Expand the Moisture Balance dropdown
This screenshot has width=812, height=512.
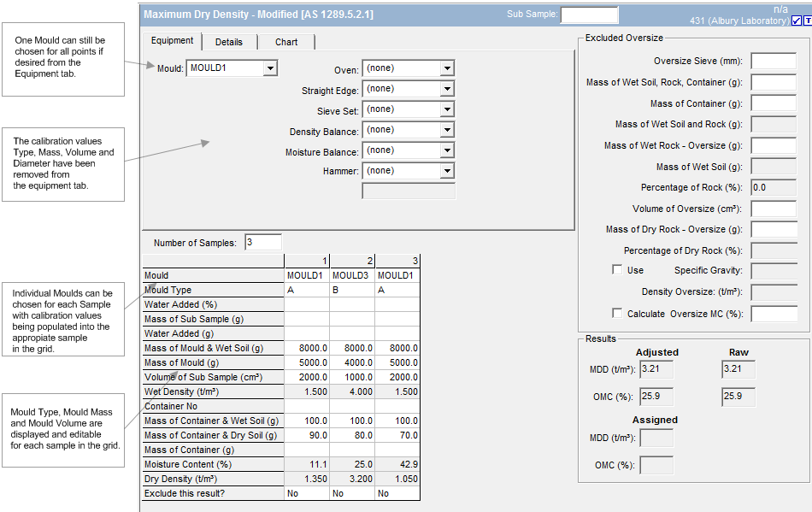coord(446,150)
